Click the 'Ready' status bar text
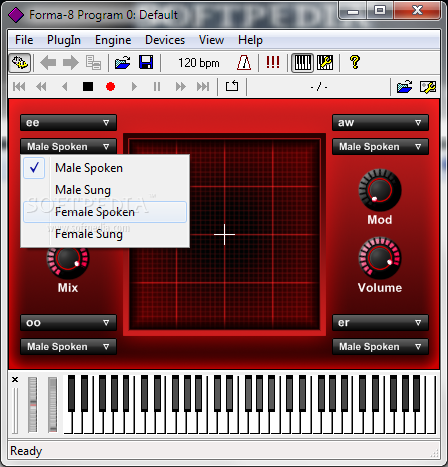This screenshot has height=467, width=448. pos(26,451)
